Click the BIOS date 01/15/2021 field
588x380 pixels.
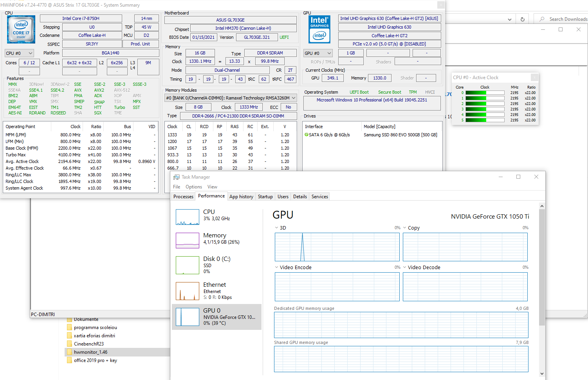pyautogui.click(x=203, y=37)
